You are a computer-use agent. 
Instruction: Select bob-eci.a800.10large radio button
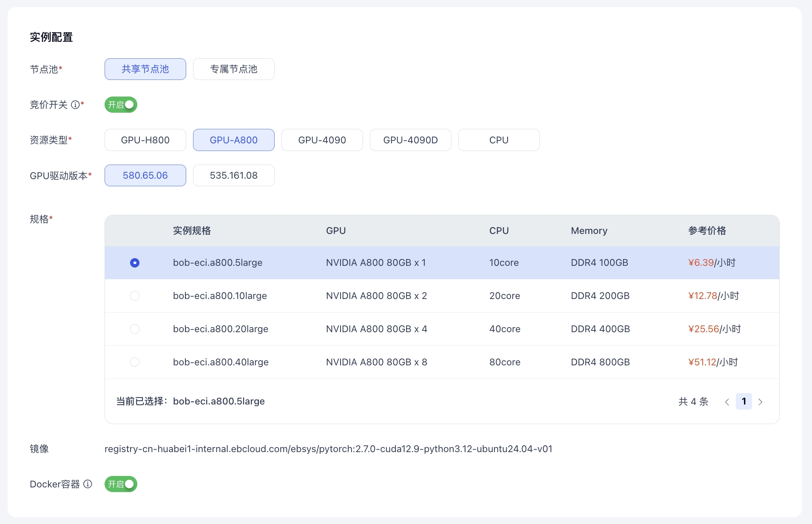tap(135, 296)
